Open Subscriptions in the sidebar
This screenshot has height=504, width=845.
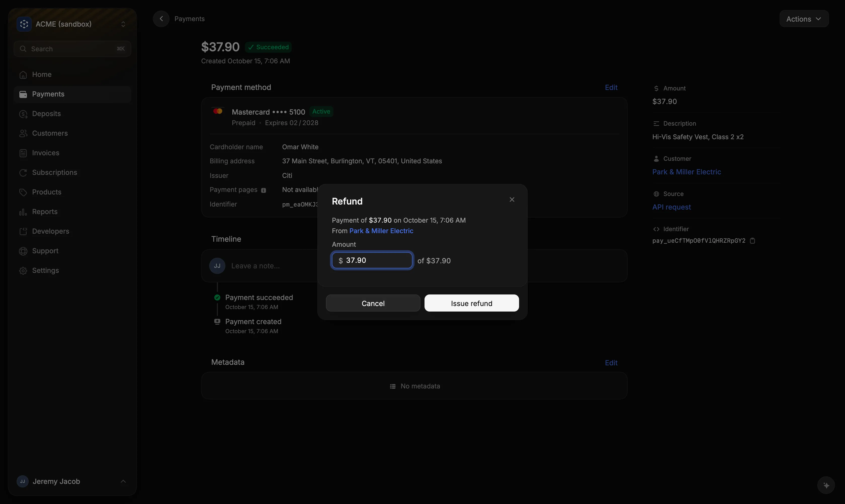[x=72, y=173]
